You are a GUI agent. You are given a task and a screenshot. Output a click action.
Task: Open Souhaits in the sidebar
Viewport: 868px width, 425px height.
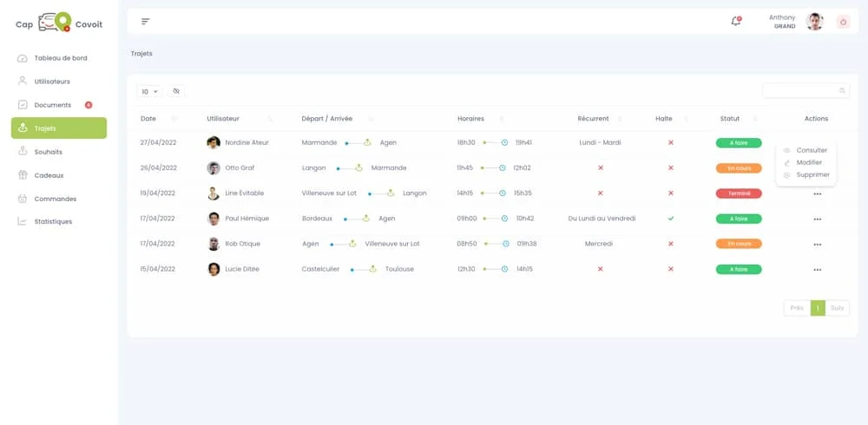[59, 152]
